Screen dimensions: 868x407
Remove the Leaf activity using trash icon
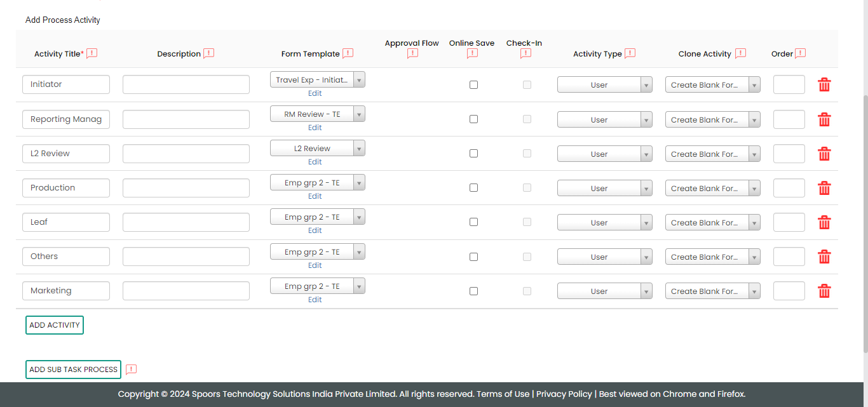(824, 222)
